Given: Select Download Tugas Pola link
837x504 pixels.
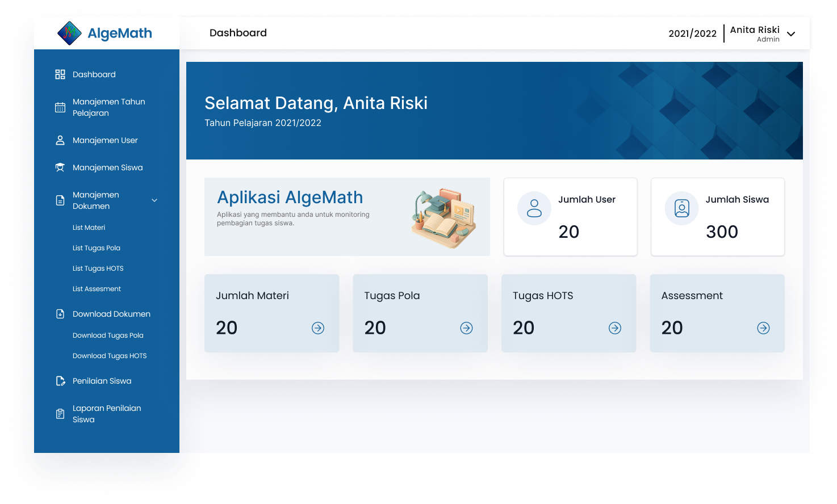Looking at the screenshot, I should click(x=108, y=335).
